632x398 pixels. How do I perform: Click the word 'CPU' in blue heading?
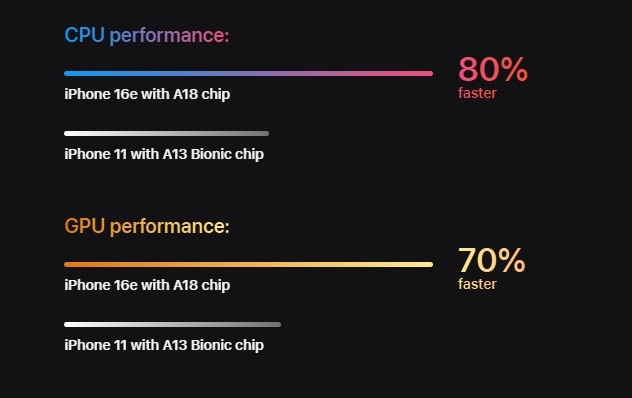(85, 35)
